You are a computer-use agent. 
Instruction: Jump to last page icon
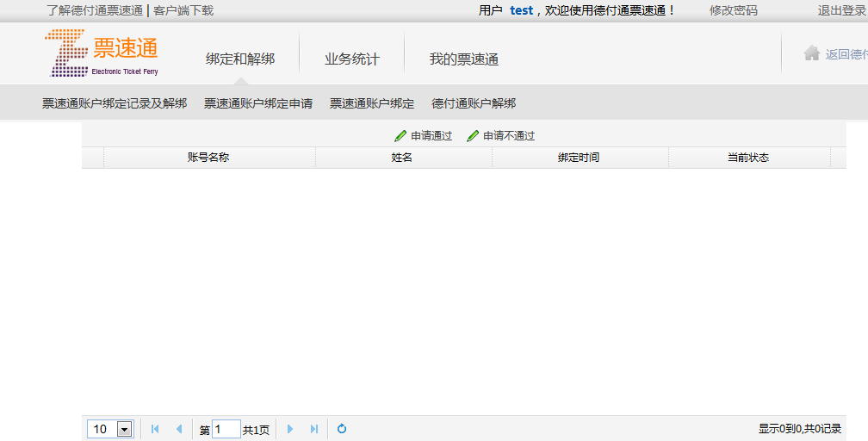(x=313, y=429)
